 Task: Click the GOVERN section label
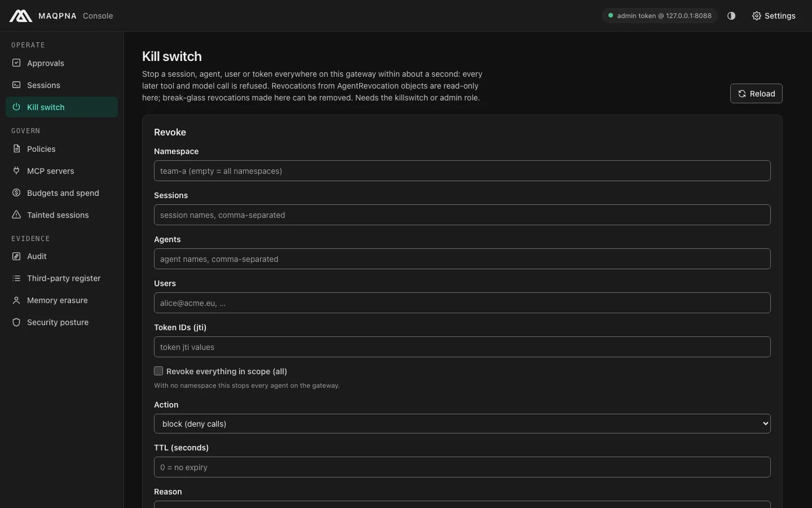(26, 130)
